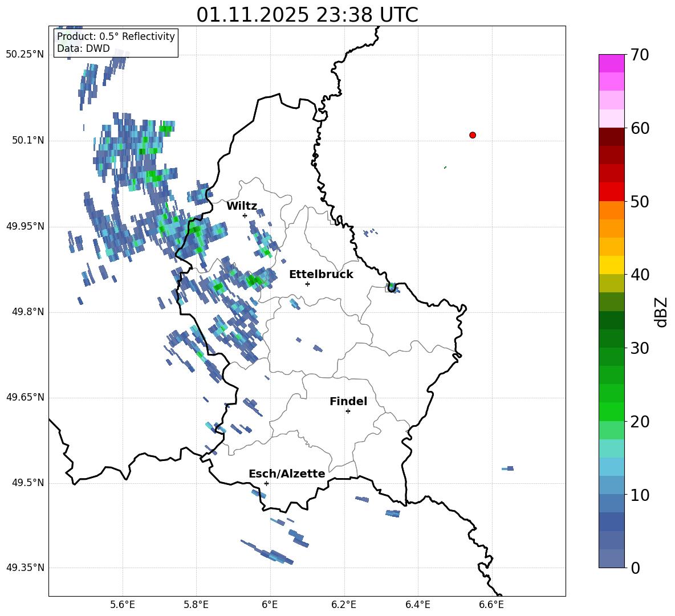This screenshot has width=675, height=616.
Task: Click the 49.8°N latitude label
Action: tap(28, 312)
